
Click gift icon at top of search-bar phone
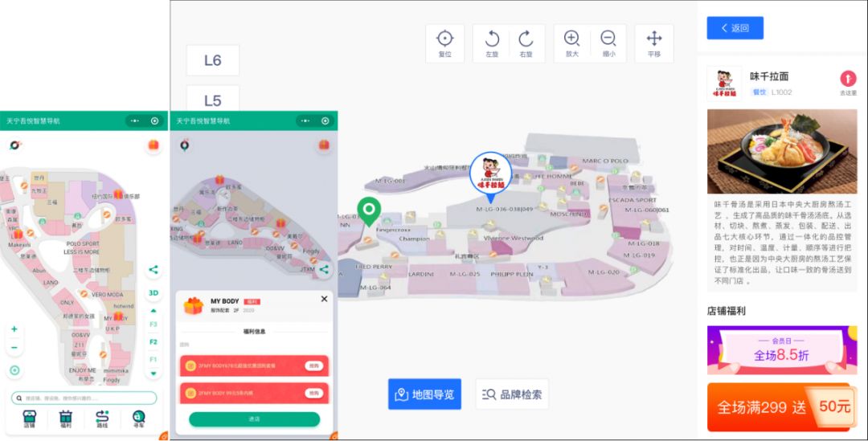point(154,145)
